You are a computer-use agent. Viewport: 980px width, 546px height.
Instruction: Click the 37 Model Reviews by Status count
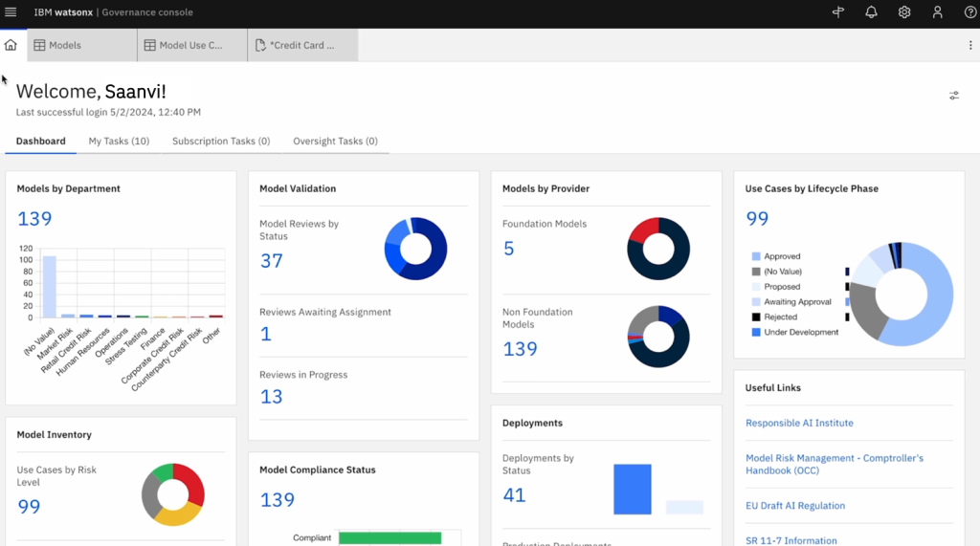pos(271,260)
